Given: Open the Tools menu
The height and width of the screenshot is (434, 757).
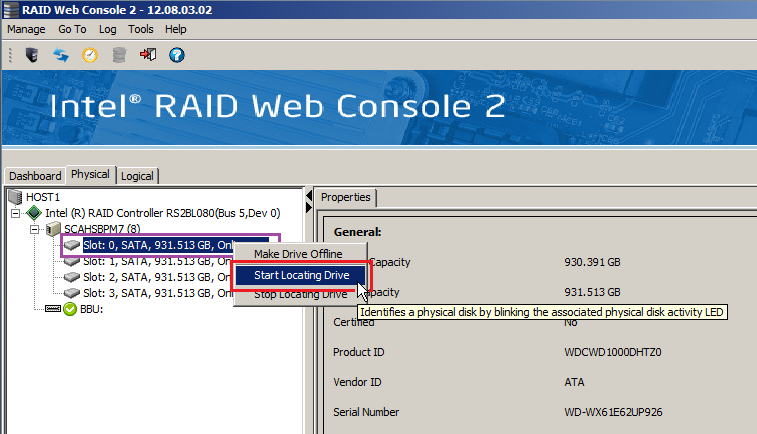Looking at the screenshot, I should tap(140, 29).
